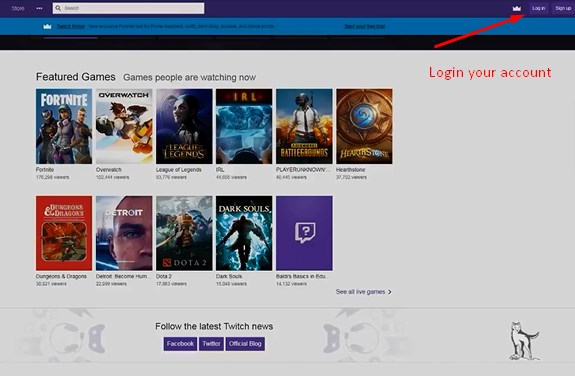Viewport: 575px width, 376px height.
Task: Open the Store menu item
Action: click(x=18, y=8)
